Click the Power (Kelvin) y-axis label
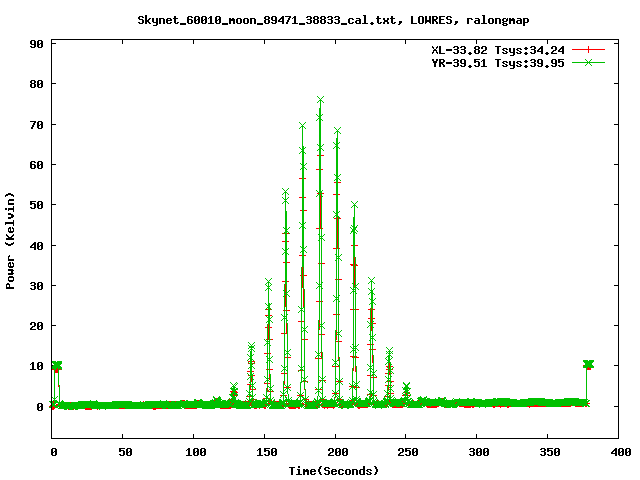This screenshot has width=640, height=480. tap(10, 241)
